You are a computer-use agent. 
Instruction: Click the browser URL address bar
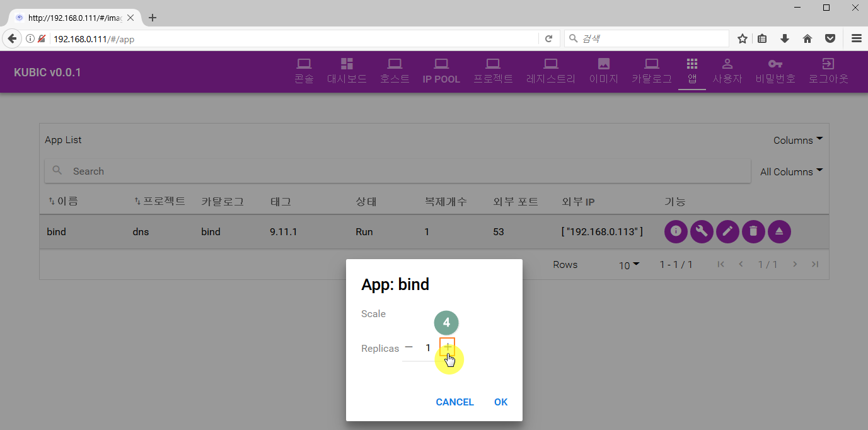point(293,38)
